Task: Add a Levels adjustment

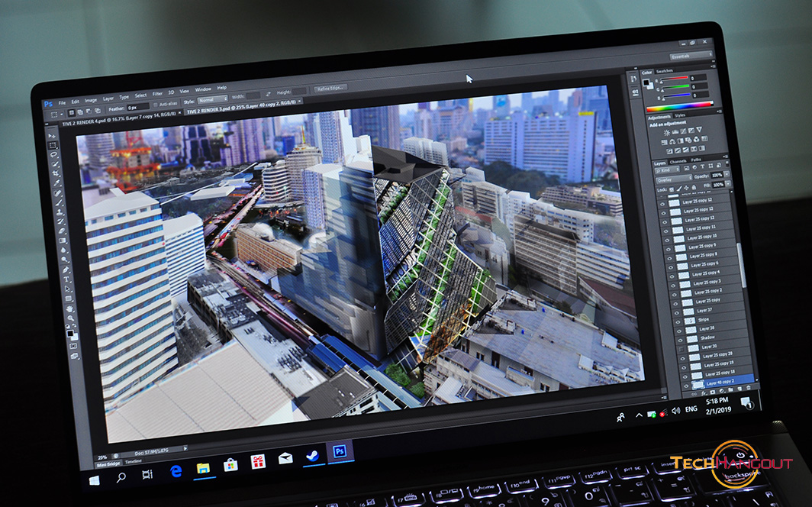Action: (675, 132)
